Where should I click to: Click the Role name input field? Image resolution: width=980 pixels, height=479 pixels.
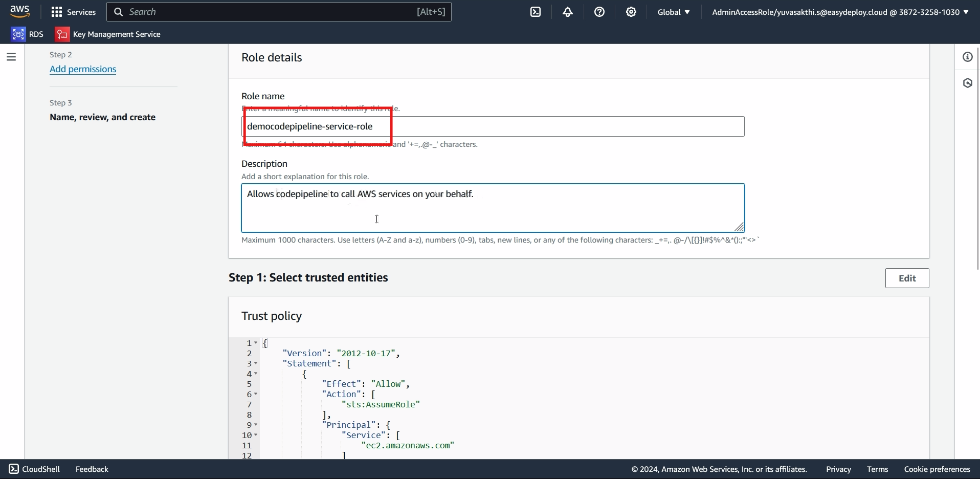point(493,126)
